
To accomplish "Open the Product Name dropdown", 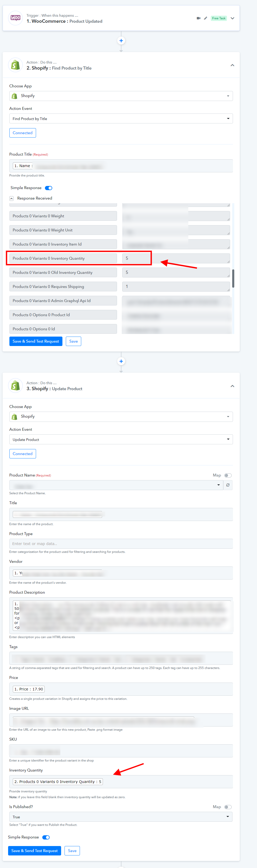I will point(116,485).
